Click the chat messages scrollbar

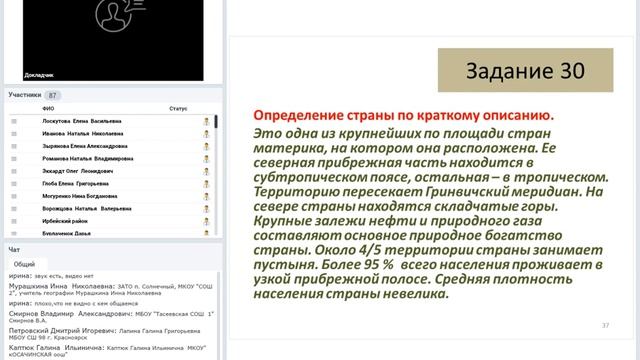tap(218, 316)
